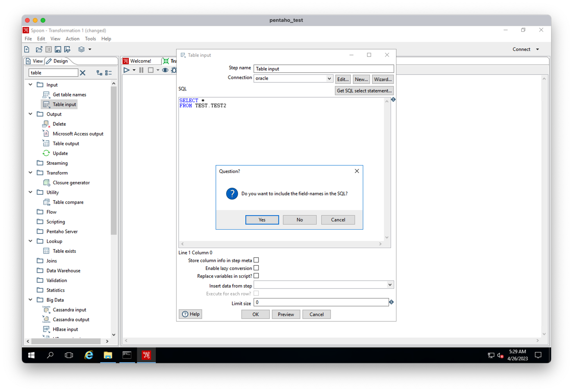Clear the step search with X icon
This screenshot has height=392, width=573.
point(83,73)
